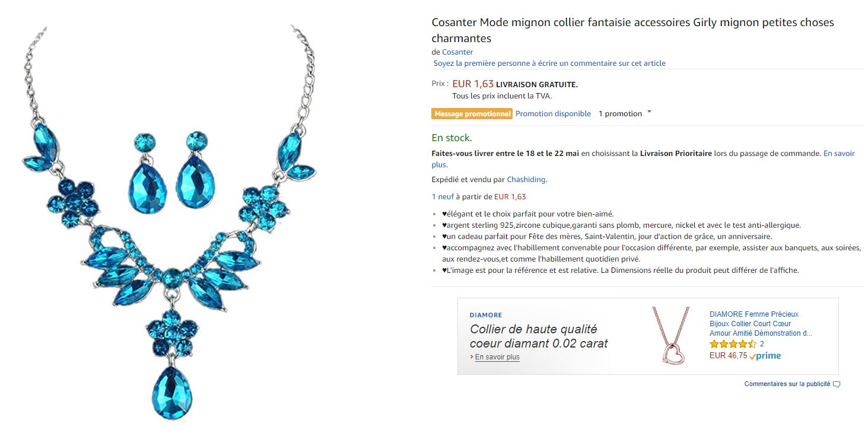Viewport: 868px width, 430px height.
Task: Click the Prime logo icon
Action: [x=765, y=356]
